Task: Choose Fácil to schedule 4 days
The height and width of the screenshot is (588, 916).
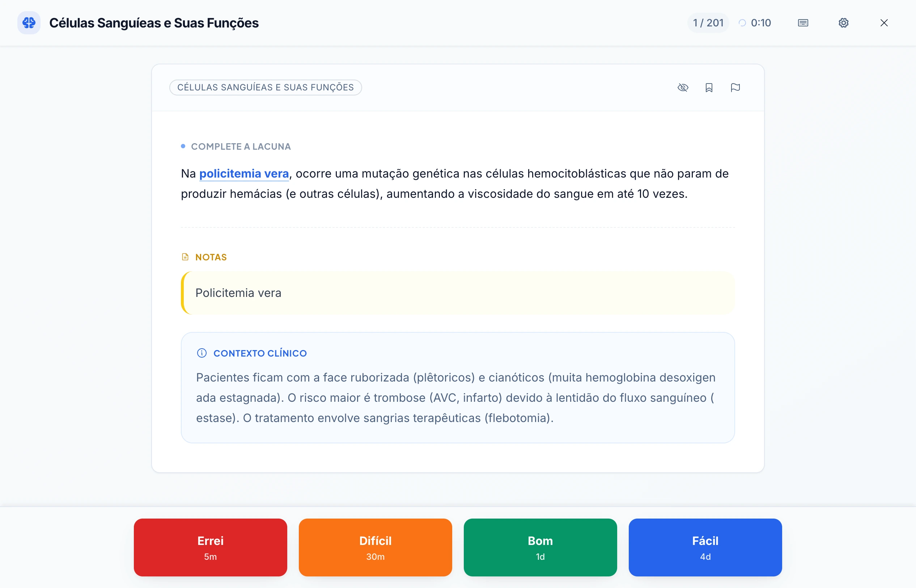Action: pos(705,547)
